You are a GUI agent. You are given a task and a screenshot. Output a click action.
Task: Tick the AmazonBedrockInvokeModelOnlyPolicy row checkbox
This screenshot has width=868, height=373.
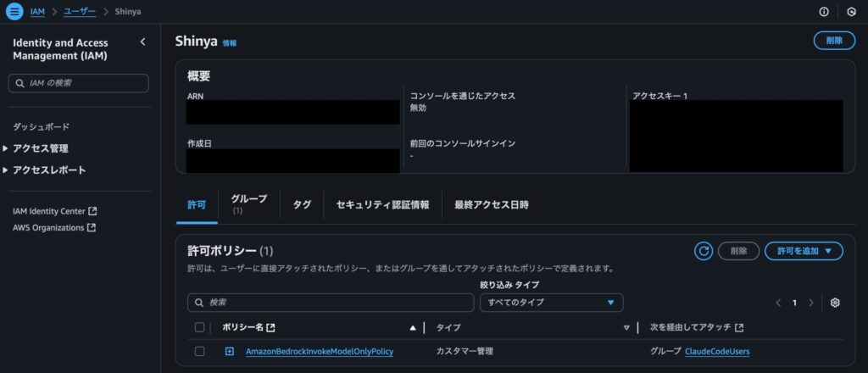pyautogui.click(x=200, y=352)
